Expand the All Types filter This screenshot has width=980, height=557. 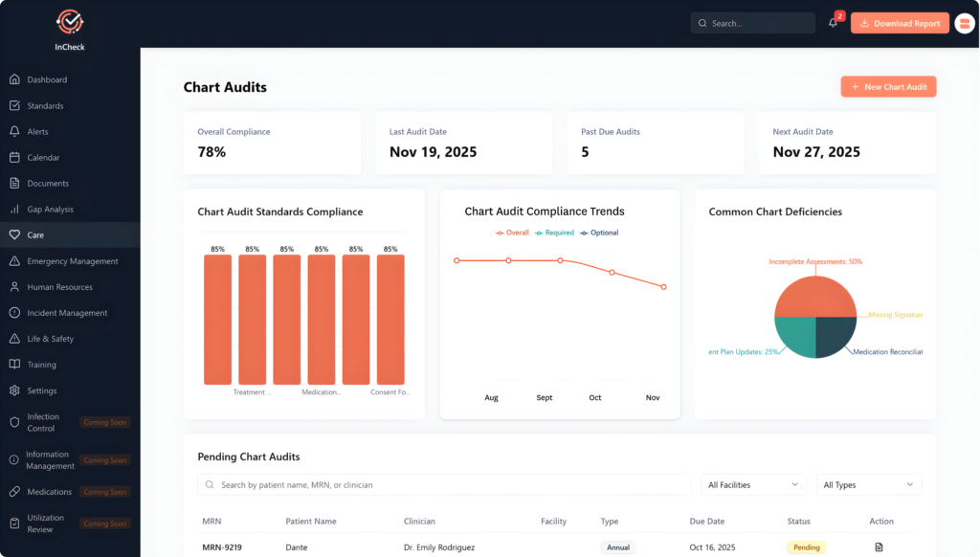point(868,484)
